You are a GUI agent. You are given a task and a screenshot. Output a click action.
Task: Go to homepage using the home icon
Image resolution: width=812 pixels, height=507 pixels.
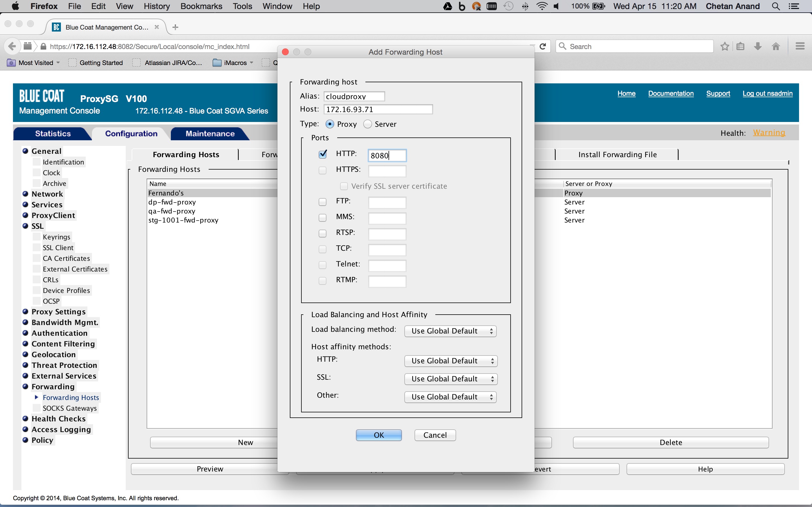[776, 46]
